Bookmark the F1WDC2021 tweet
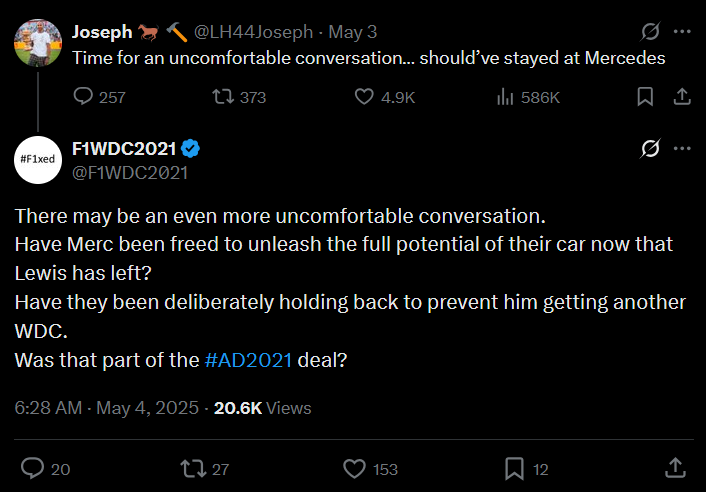This screenshot has height=492, width=706. pos(514,468)
